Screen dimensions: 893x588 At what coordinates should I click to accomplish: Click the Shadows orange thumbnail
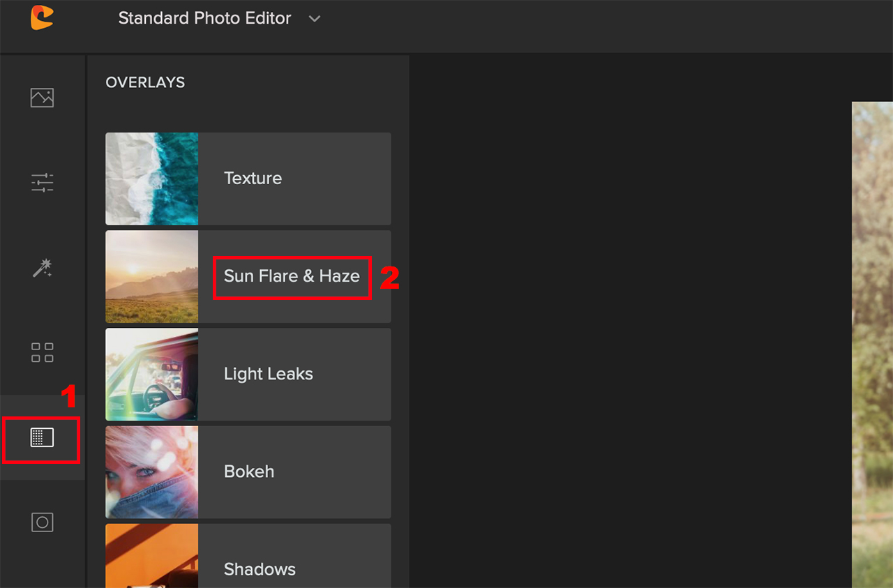click(152, 556)
